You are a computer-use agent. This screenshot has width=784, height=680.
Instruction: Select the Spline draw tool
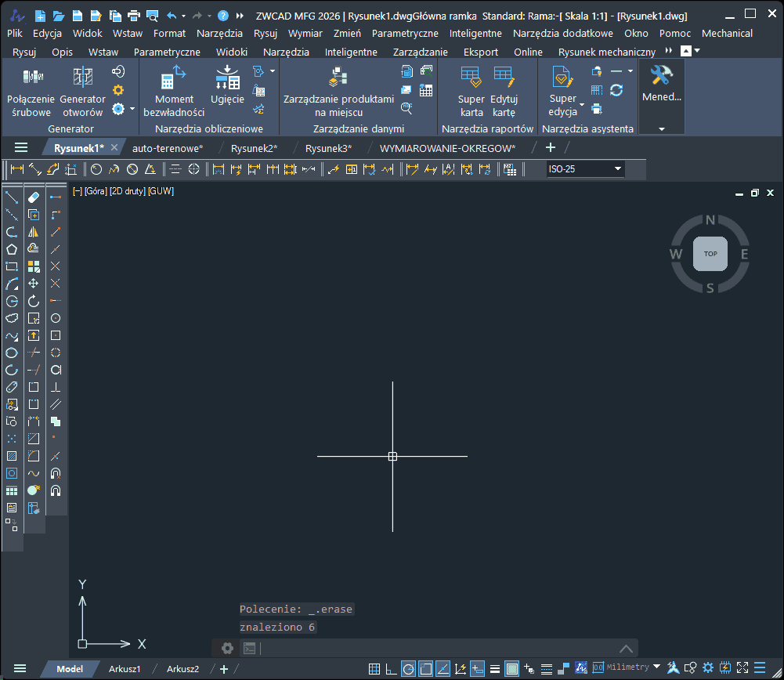point(12,335)
